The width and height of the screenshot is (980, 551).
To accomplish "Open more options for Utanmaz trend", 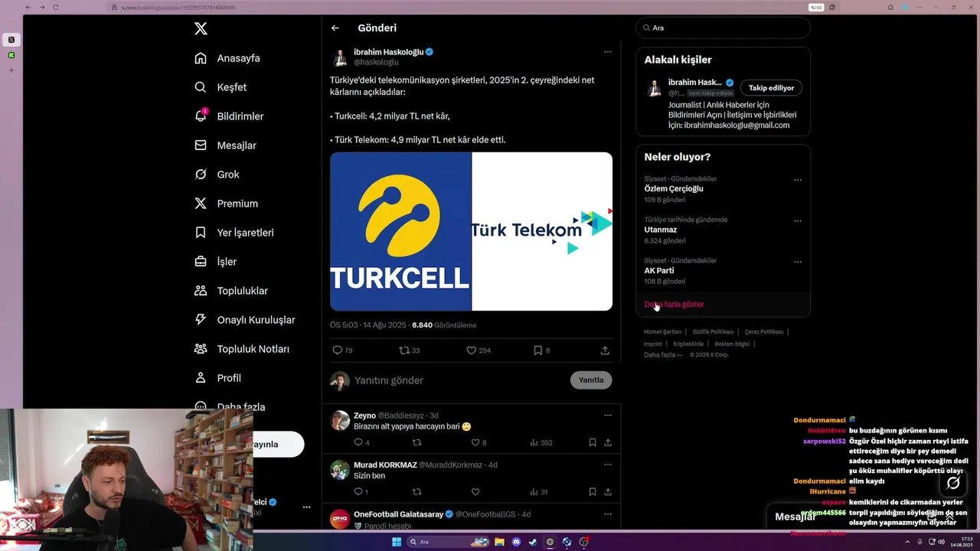I will pyautogui.click(x=798, y=221).
